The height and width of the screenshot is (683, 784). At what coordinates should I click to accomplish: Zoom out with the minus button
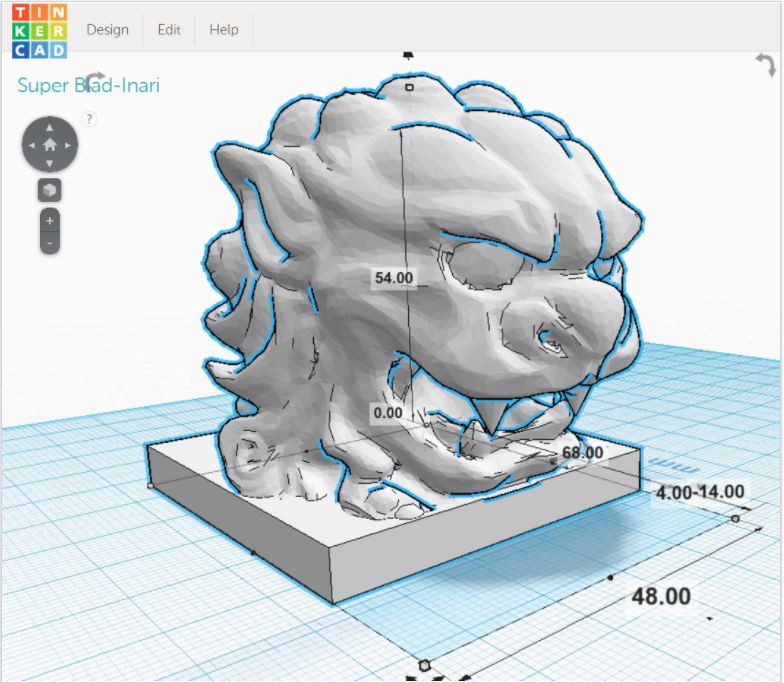point(50,243)
